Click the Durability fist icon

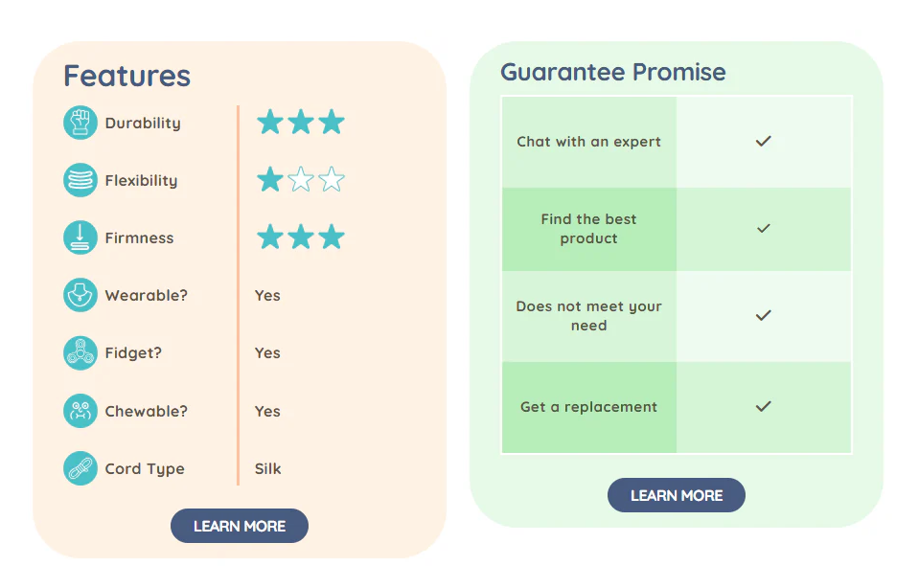[x=80, y=123]
